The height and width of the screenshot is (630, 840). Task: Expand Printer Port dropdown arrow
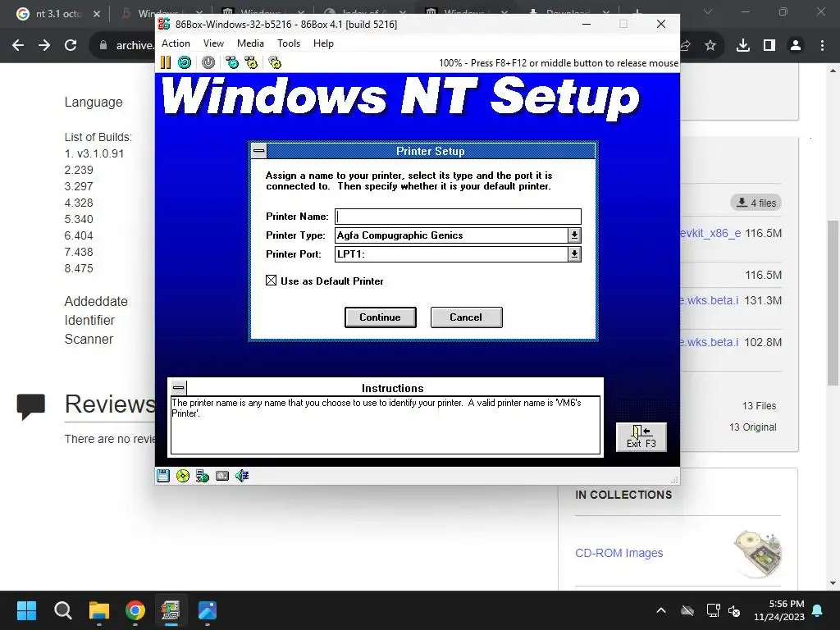574,254
